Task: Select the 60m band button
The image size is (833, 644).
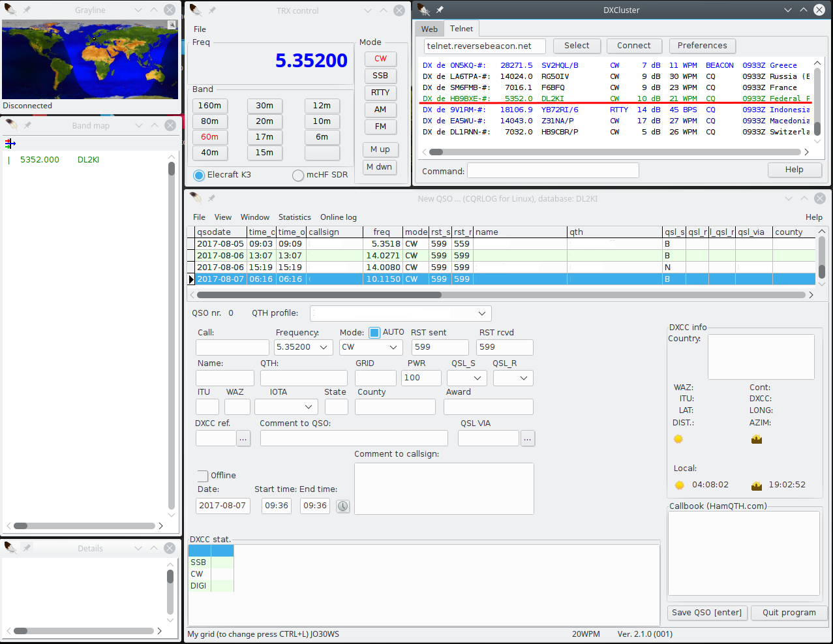Action: [210, 137]
